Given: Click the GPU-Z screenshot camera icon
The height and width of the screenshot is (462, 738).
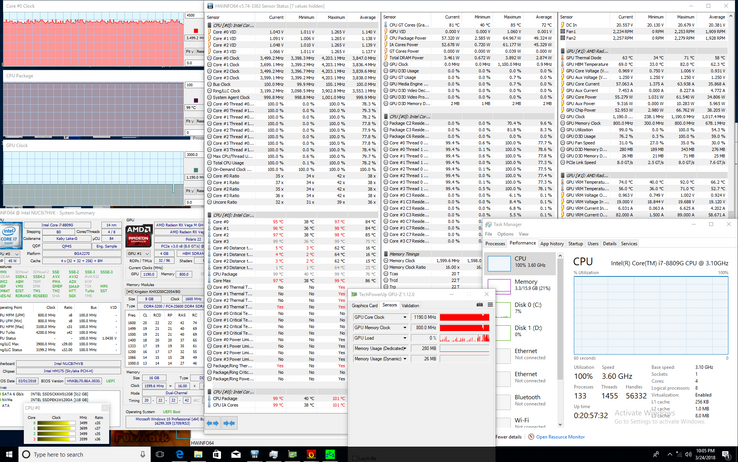Looking at the screenshot, I should point(480,305).
